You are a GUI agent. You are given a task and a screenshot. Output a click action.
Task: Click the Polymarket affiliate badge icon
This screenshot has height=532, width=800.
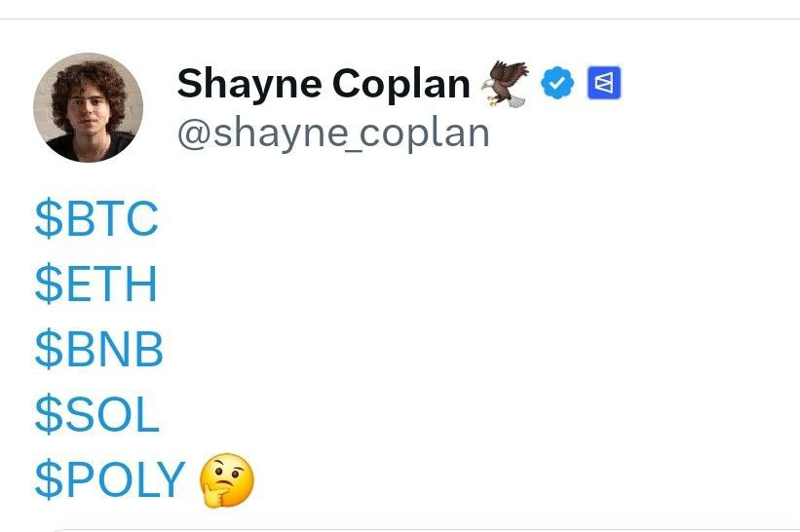(604, 85)
